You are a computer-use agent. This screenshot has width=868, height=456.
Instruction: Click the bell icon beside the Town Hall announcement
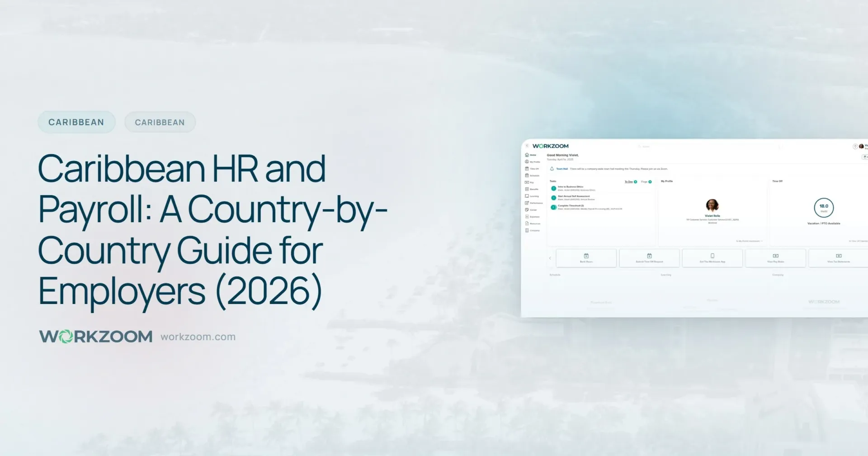552,169
